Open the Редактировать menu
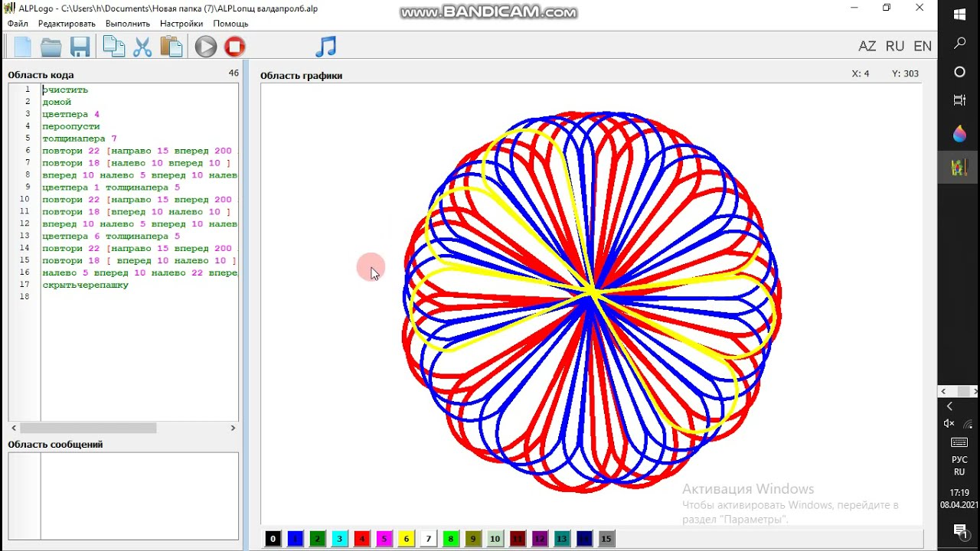Image resolution: width=980 pixels, height=551 pixels. click(x=67, y=24)
